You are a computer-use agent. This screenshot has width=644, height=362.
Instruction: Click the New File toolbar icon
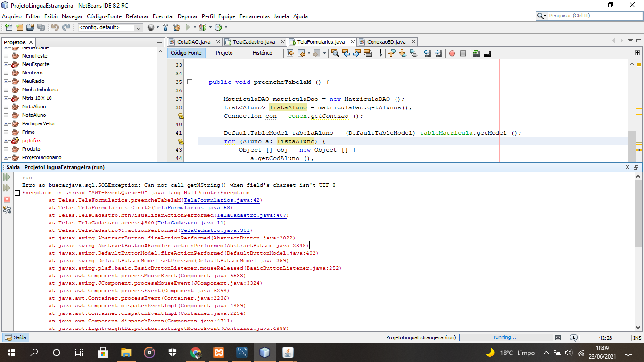tap(8, 27)
